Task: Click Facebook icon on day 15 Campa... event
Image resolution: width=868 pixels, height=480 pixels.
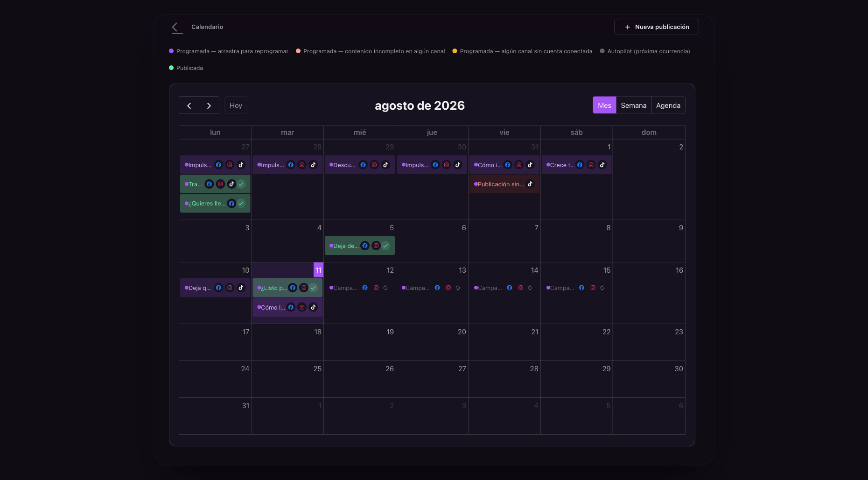Action: tap(582, 288)
